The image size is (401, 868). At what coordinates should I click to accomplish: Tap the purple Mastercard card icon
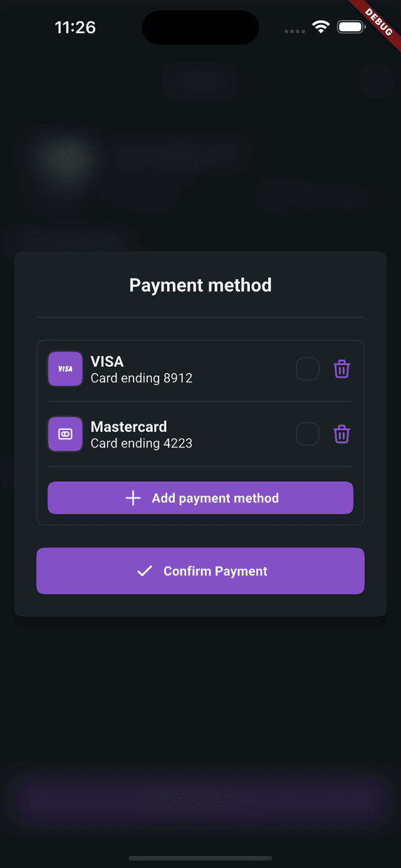[65, 434]
